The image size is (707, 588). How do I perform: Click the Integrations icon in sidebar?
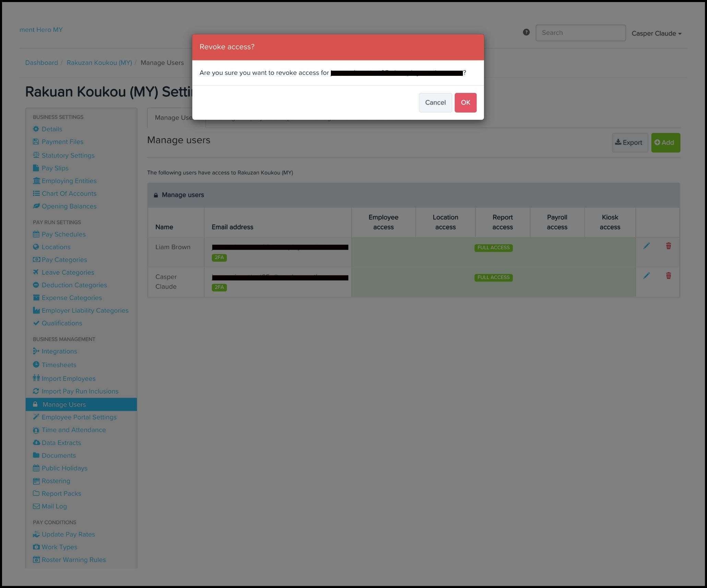36,351
